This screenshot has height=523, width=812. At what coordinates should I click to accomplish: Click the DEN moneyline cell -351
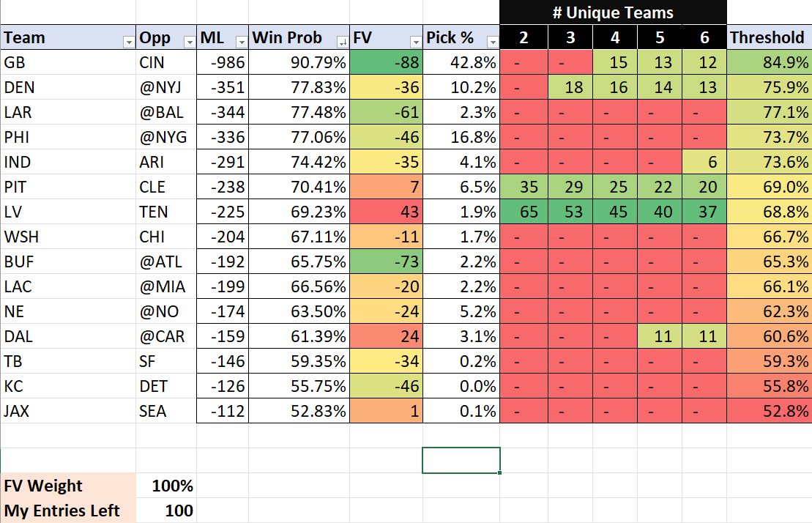223,87
